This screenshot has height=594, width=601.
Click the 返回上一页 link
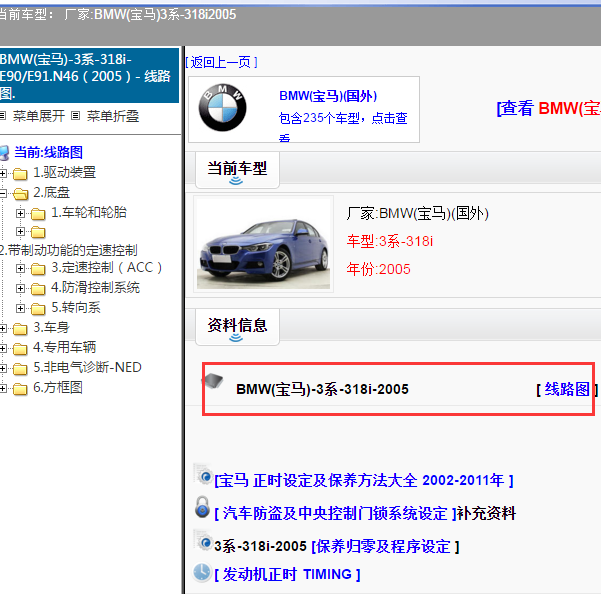pyautogui.click(x=221, y=62)
